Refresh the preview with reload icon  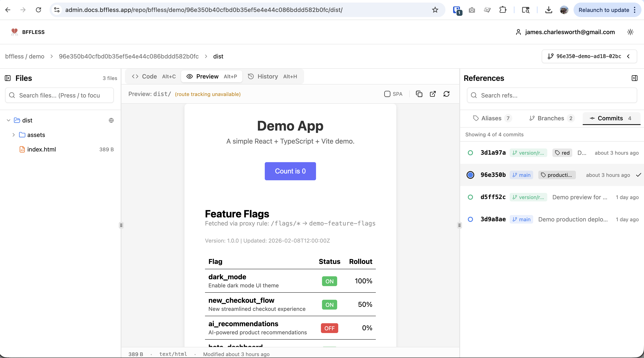(446, 94)
